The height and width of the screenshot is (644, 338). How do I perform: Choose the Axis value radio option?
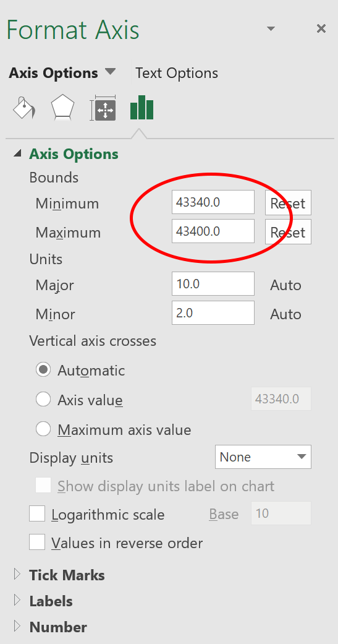(43, 399)
